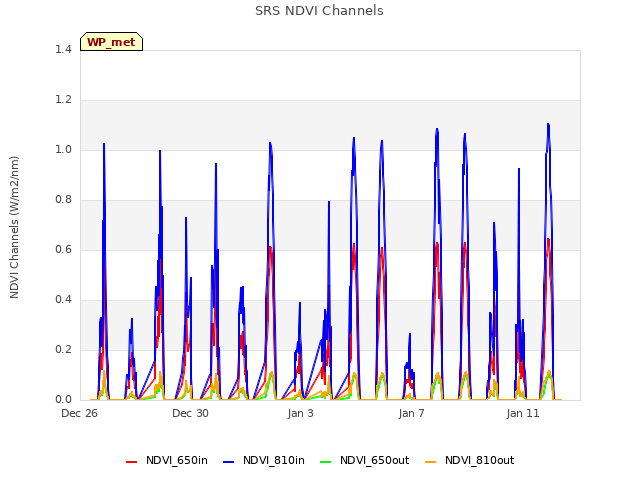Toggle the NDVI_810out legend entry
This screenshot has width=640, height=480.
tap(469, 461)
